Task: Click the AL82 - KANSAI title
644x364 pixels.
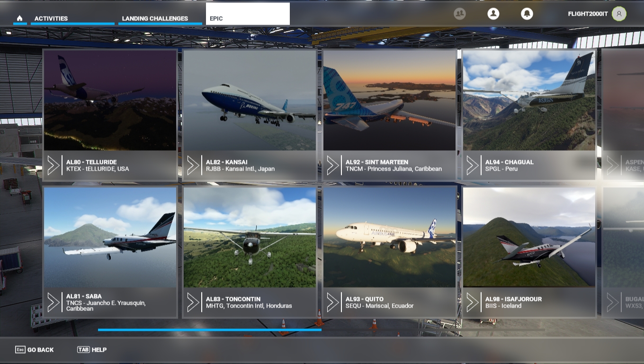Action: pyautogui.click(x=227, y=162)
